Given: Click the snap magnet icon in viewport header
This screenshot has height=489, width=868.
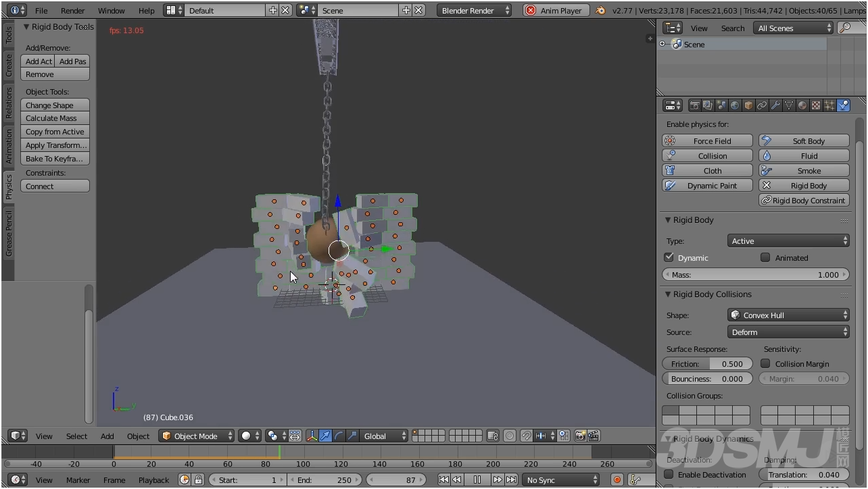Looking at the screenshot, I should 526,436.
